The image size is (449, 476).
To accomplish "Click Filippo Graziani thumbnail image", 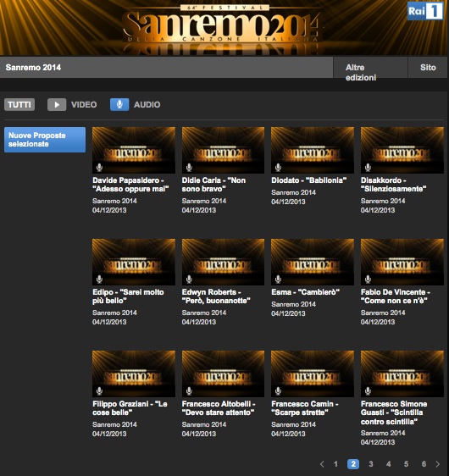I will coord(134,374).
